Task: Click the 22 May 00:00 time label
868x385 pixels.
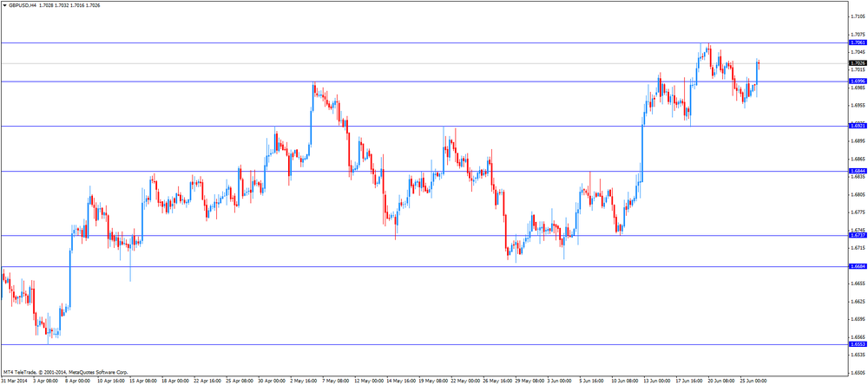Action: coord(465,382)
